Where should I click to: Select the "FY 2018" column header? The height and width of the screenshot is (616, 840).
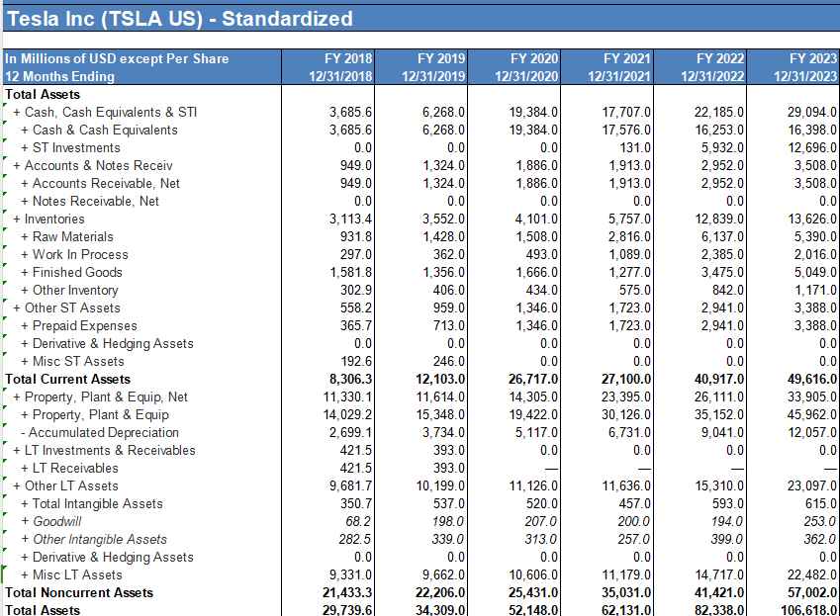(348, 59)
